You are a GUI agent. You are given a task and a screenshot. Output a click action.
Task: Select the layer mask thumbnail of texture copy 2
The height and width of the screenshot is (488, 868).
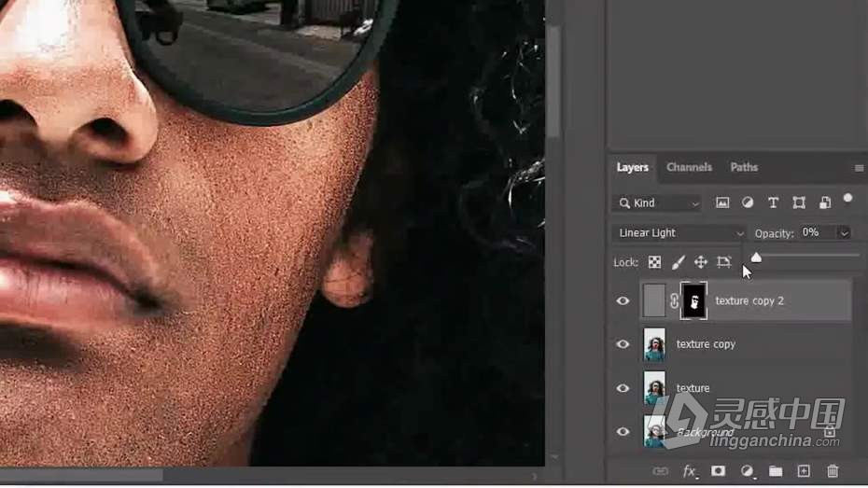693,301
